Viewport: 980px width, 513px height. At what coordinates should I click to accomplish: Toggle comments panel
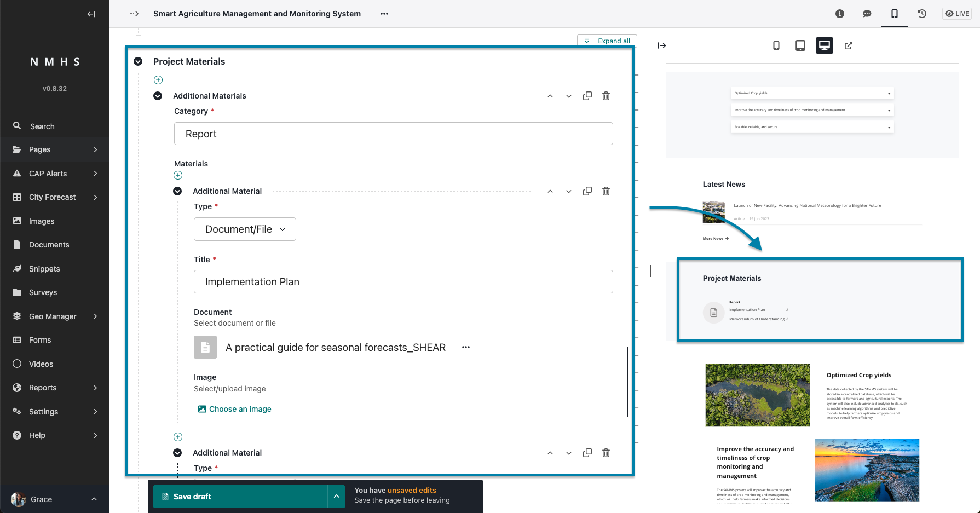pos(867,14)
